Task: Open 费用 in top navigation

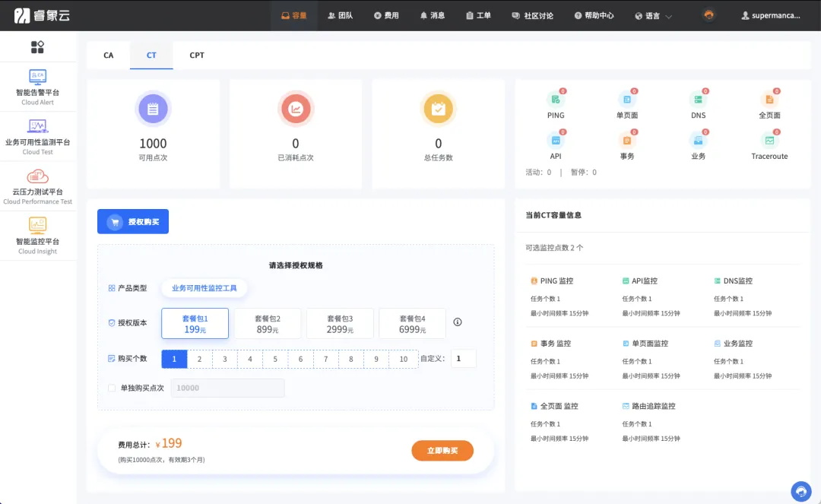Action: point(386,16)
